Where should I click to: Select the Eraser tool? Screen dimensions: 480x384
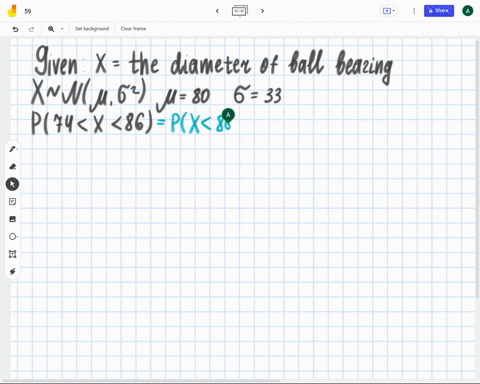tap(13, 166)
